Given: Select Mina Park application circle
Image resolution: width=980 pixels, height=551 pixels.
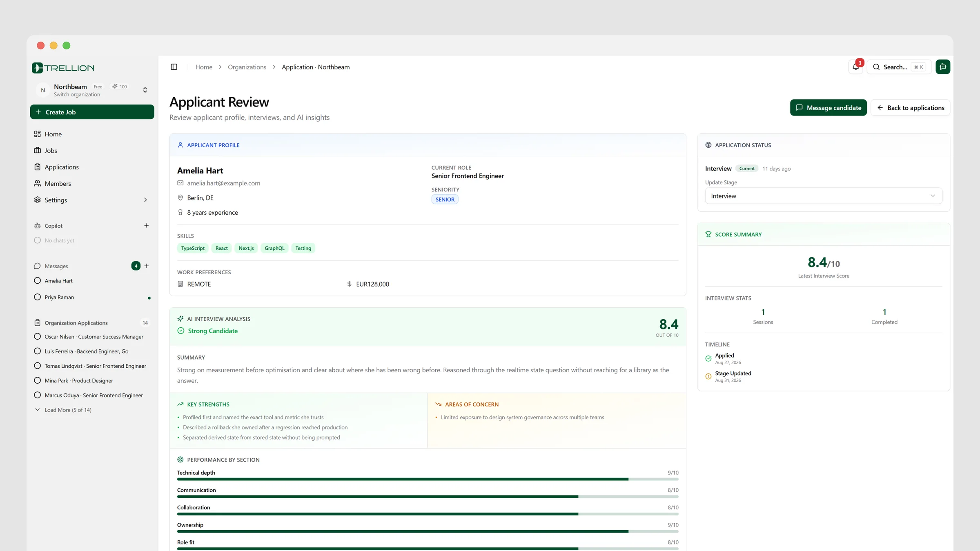Looking at the screenshot, I should click(38, 380).
